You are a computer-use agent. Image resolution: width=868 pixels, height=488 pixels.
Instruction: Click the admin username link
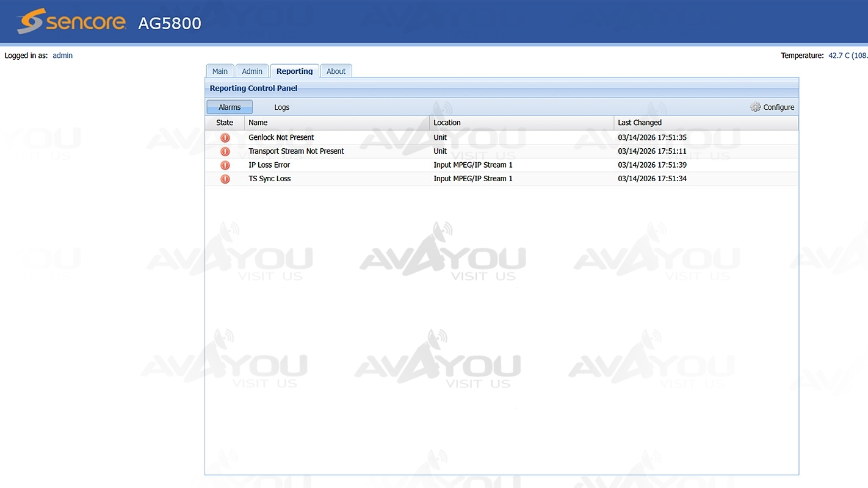[x=62, y=56]
